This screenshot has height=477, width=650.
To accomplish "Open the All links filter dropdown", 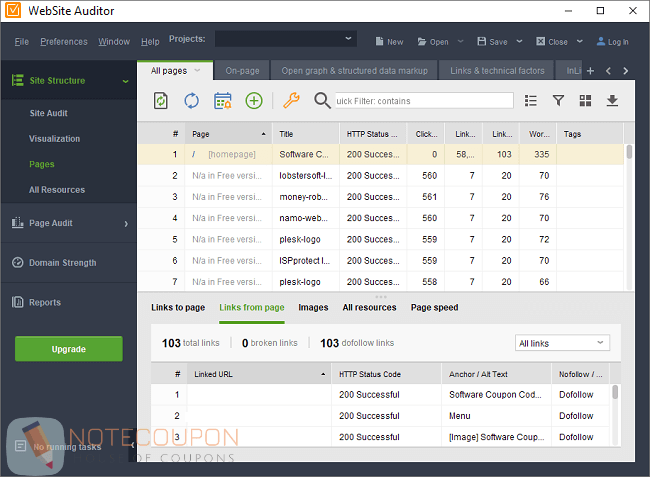I will click(562, 343).
